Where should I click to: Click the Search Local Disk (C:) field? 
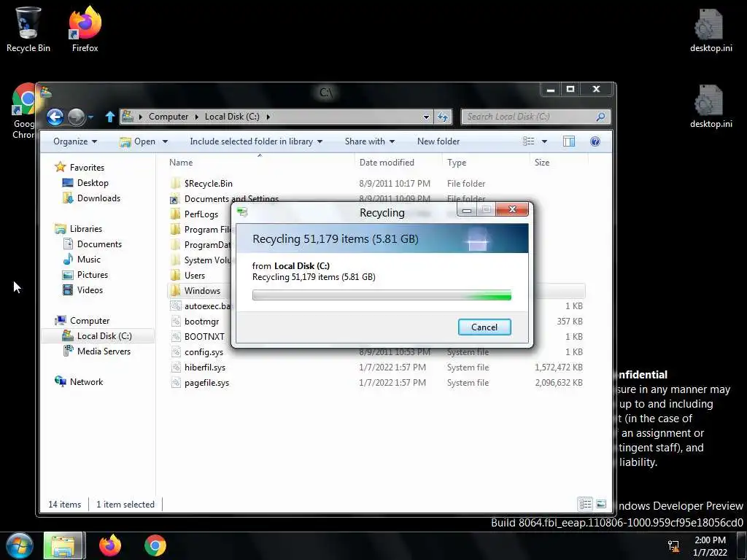(530, 117)
